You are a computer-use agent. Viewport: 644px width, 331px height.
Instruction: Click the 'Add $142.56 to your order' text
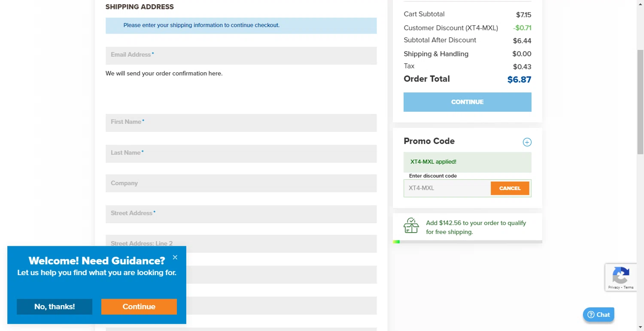(476, 227)
